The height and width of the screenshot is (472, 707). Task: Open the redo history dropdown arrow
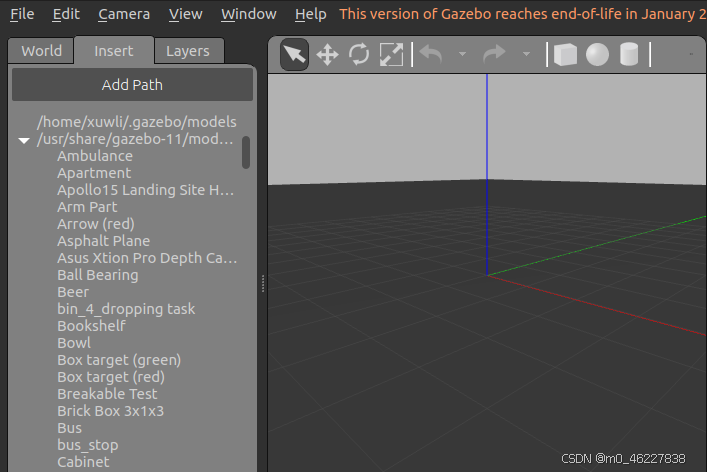tap(526, 54)
